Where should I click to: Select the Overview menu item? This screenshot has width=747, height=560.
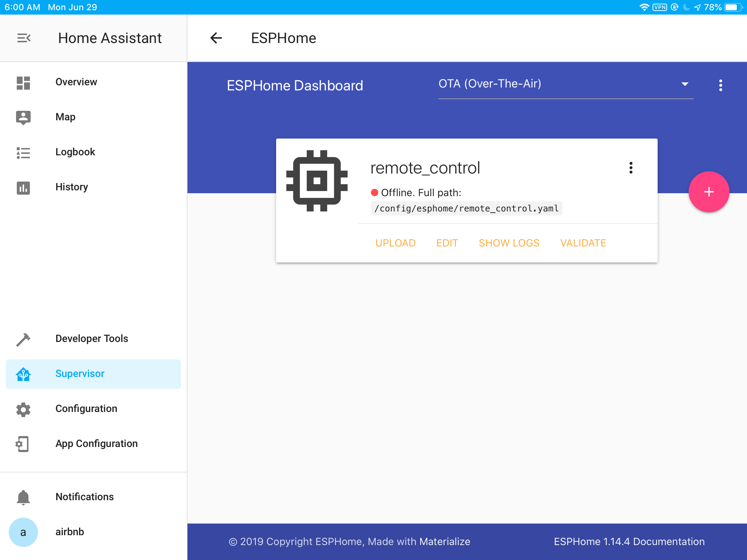(x=93, y=82)
